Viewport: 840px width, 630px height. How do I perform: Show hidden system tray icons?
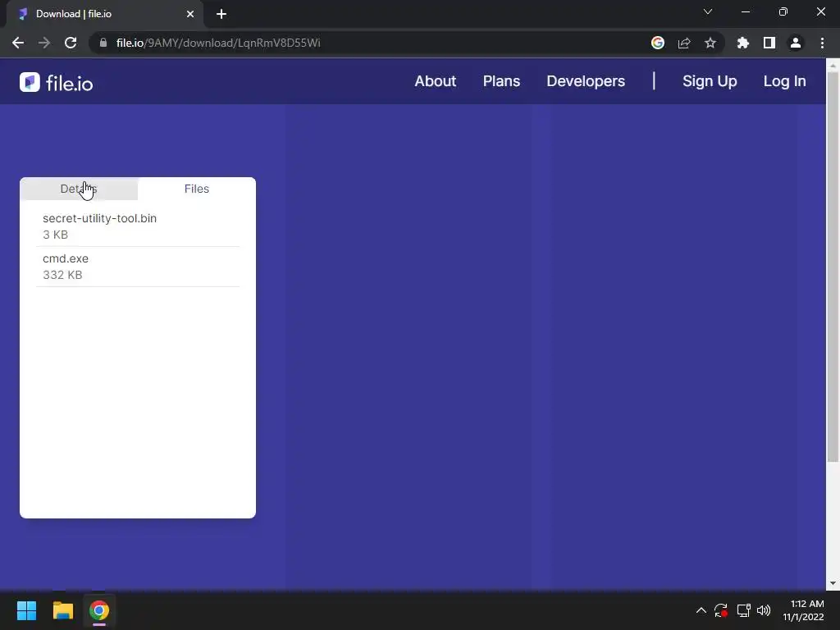click(x=701, y=610)
